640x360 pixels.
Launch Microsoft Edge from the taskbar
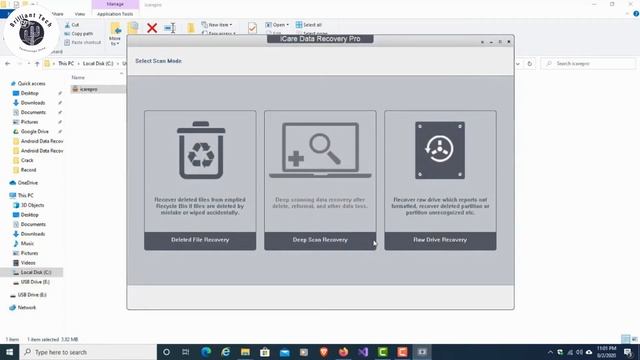pyautogui.click(x=206, y=352)
